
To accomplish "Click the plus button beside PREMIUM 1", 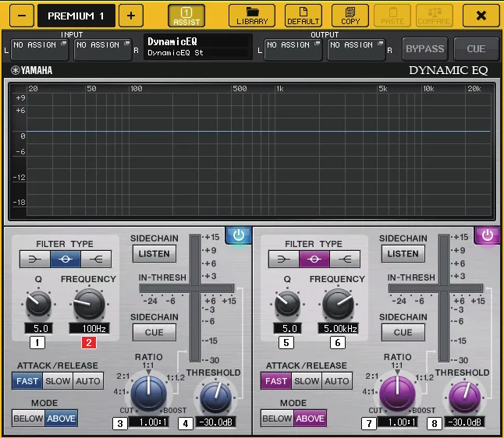I will 131,16.
